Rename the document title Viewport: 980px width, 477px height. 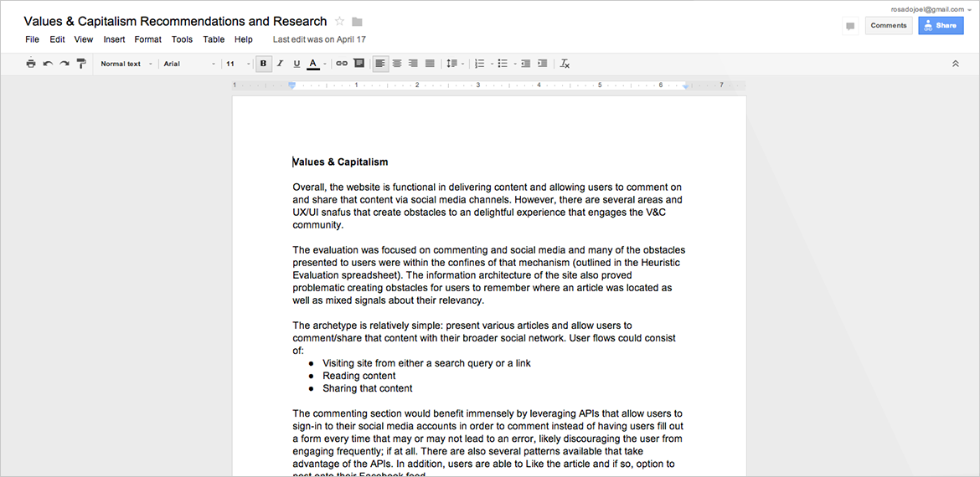(176, 21)
